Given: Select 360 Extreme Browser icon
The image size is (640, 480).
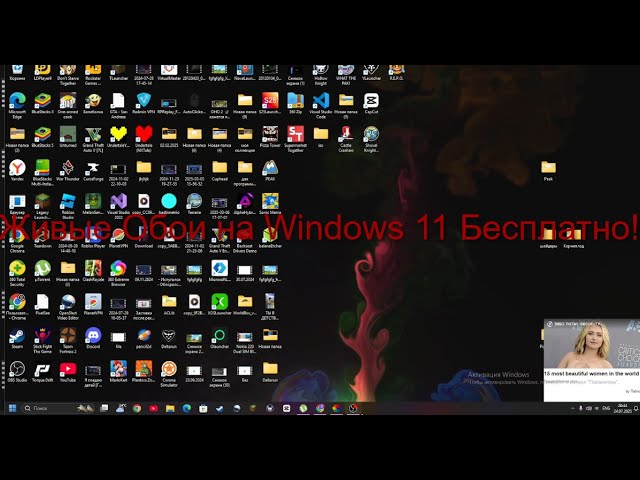Looking at the screenshot, I should pos(118,273).
